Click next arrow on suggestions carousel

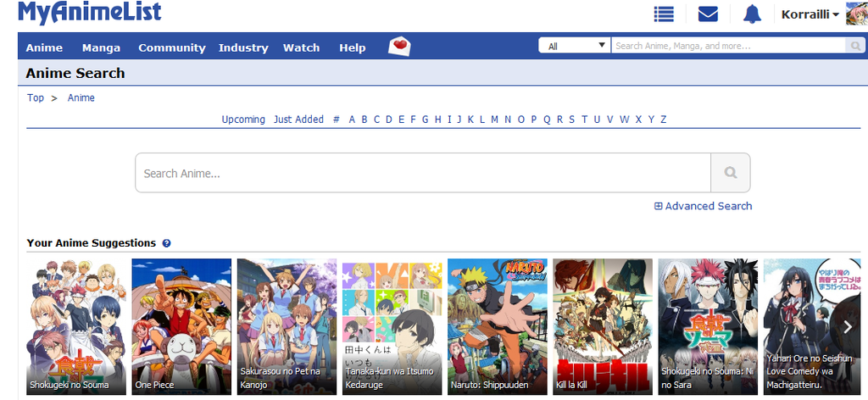tap(848, 327)
